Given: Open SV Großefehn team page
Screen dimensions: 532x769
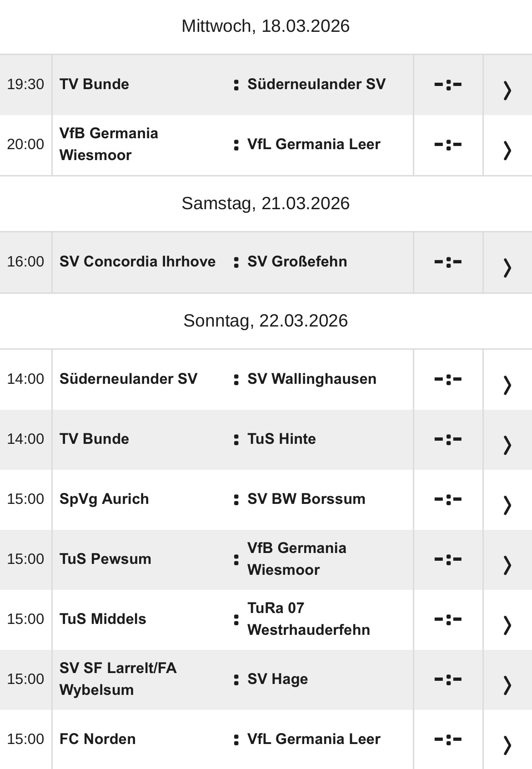Looking at the screenshot, I should click(297, 261).
